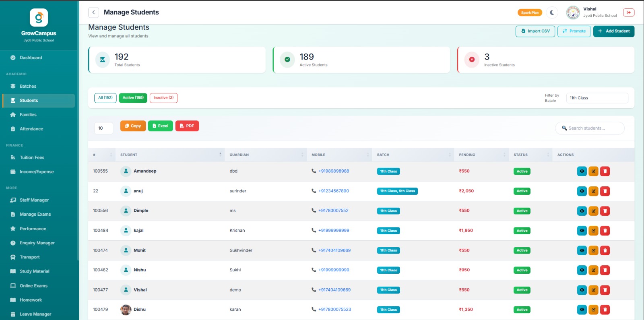
Task: Click the phone icon next to Mohit's number
Action: click(314, 250)
